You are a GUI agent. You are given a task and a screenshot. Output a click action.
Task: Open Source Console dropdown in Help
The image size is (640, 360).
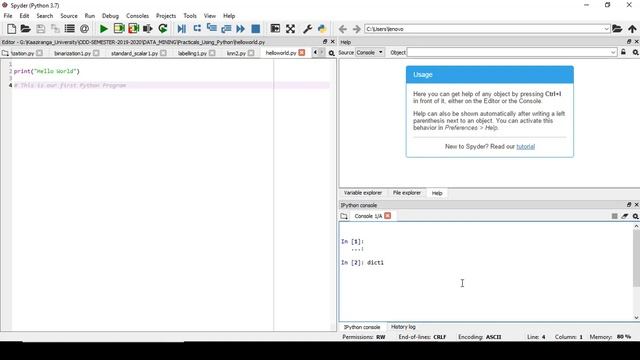[x=370, y=53]
